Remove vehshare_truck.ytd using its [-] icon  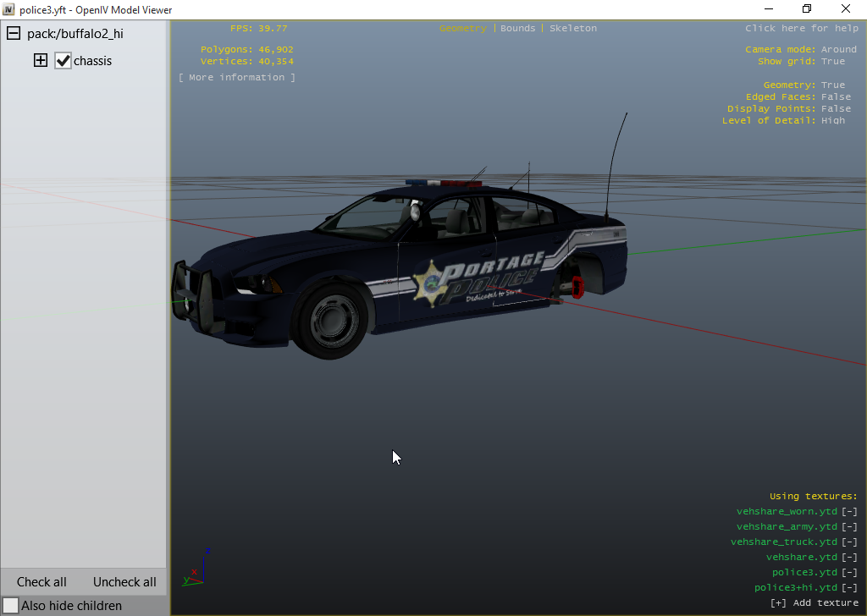point(849,542)
